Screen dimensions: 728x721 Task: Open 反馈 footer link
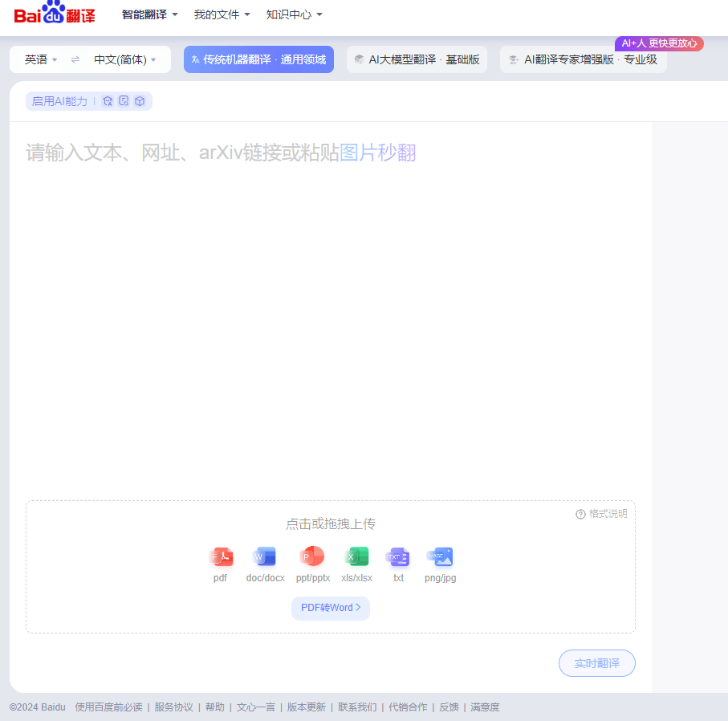click(x=449, y=707)
